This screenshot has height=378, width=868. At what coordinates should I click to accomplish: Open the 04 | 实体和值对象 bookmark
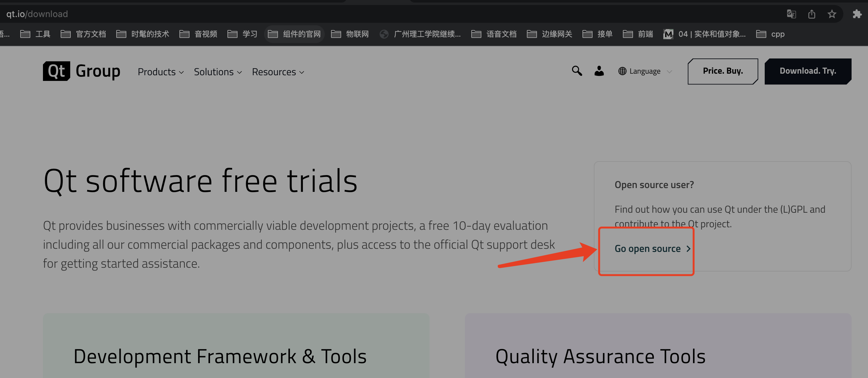704,34
